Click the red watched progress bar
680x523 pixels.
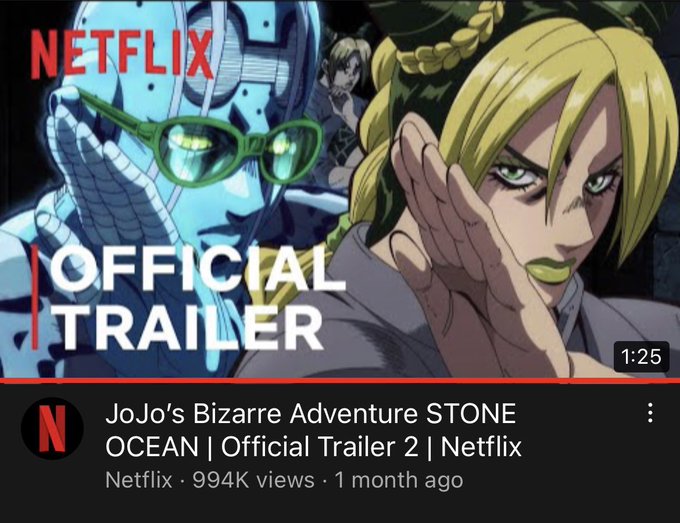tap(340, 381)
